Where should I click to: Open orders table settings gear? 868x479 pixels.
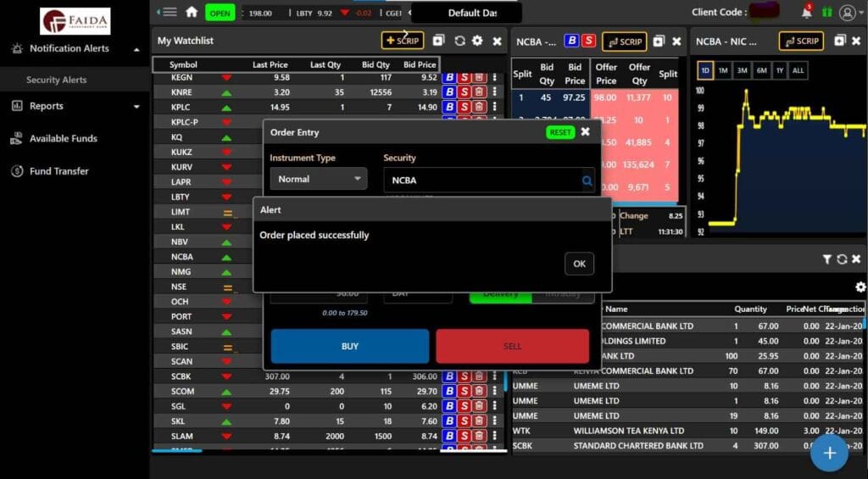click(x=860, y=287)
